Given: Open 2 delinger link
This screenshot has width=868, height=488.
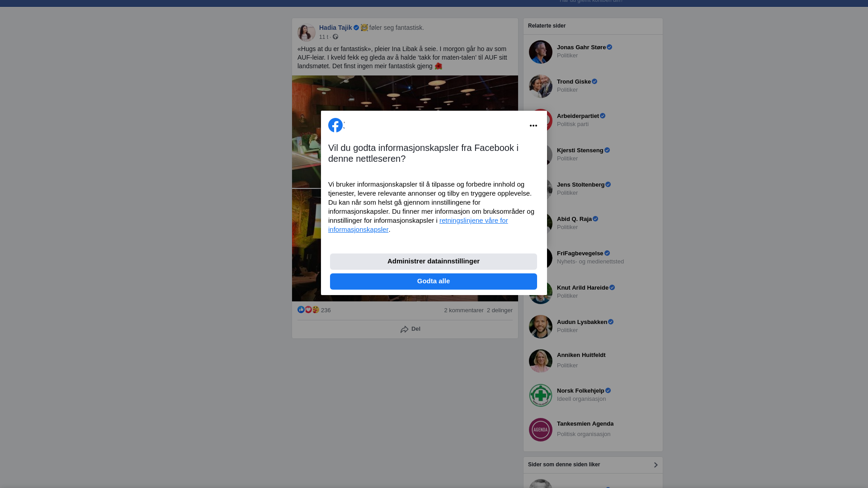Looking at the screenshot, I should click(x=500, y=310).
